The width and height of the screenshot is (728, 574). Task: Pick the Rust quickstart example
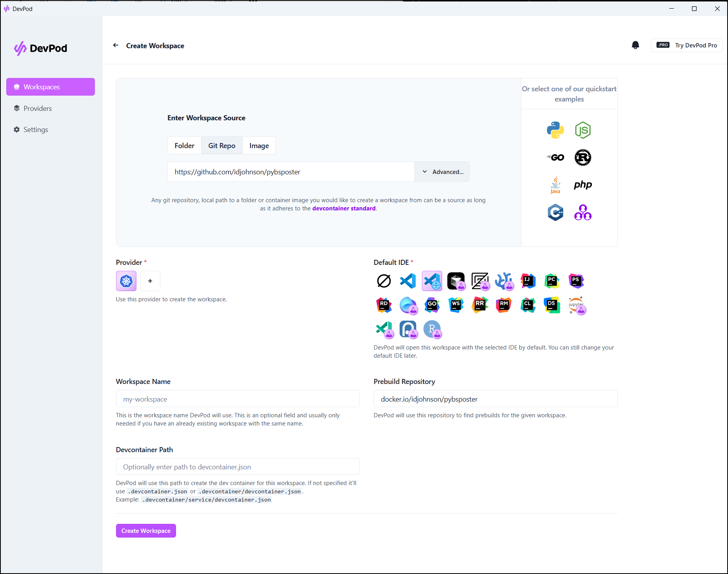pos(583,158)
